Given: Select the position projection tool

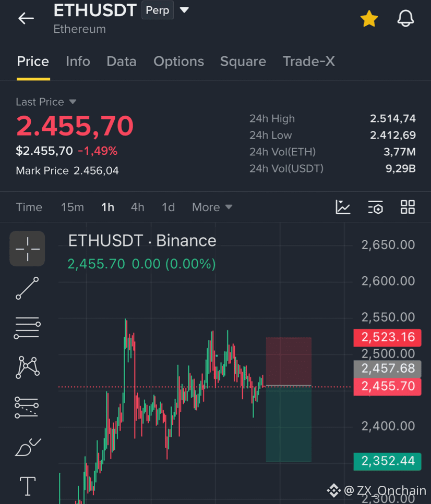Looking at the screenshot, I should coord(27,407).
